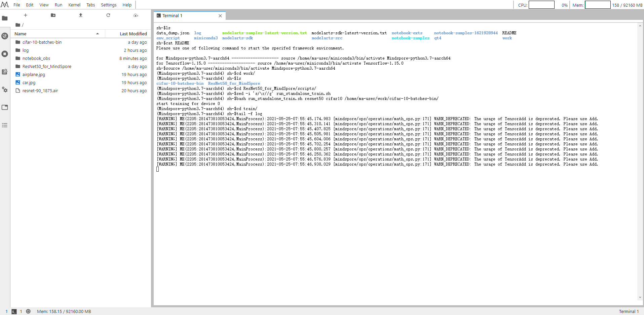Screen dimensions: 644x315
Task: Open the View menu
Action: 44,5
